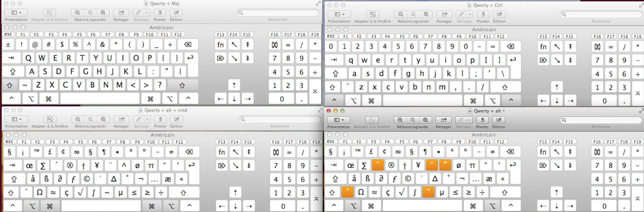This screenshot has height=212, width=644.
Task: Open Édition toolbar in Qwerty + Maj window
Action: (x=176, y=13)
